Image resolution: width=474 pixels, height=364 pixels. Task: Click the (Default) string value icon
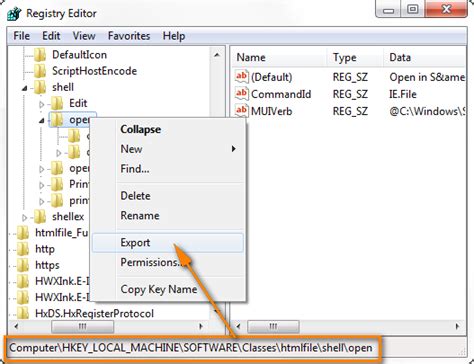pyautogui.click(x=241, y=77)
